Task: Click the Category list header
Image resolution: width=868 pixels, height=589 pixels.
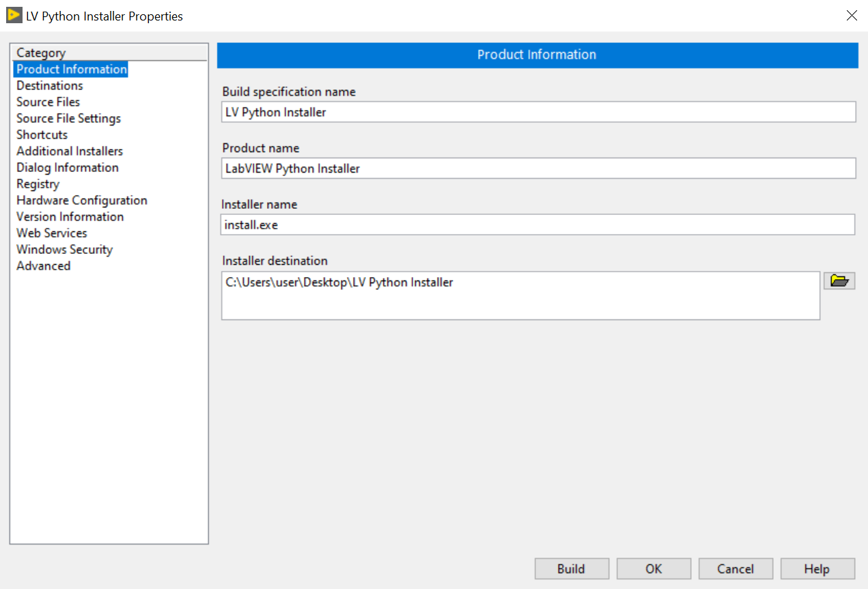Action: (x=109, y=53)
